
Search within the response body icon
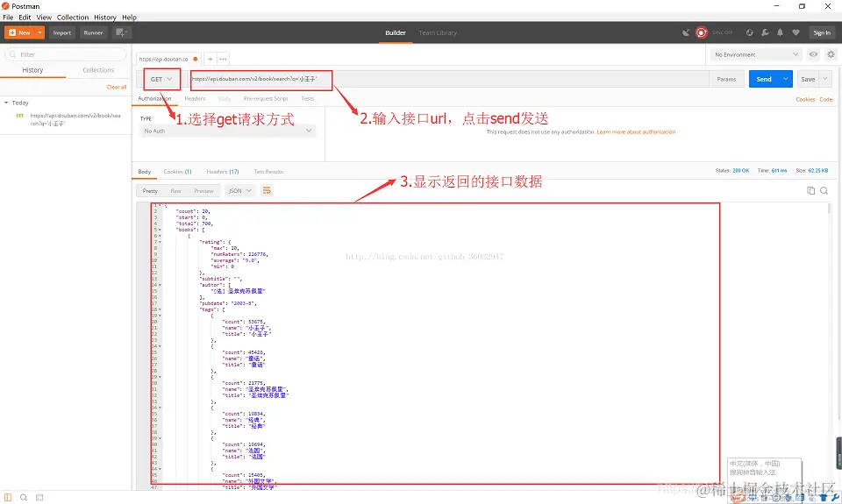[x=824, y=190]
